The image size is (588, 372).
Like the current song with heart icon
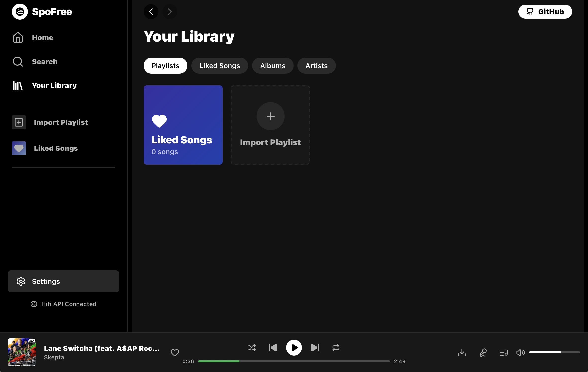(x=175, y=353)
